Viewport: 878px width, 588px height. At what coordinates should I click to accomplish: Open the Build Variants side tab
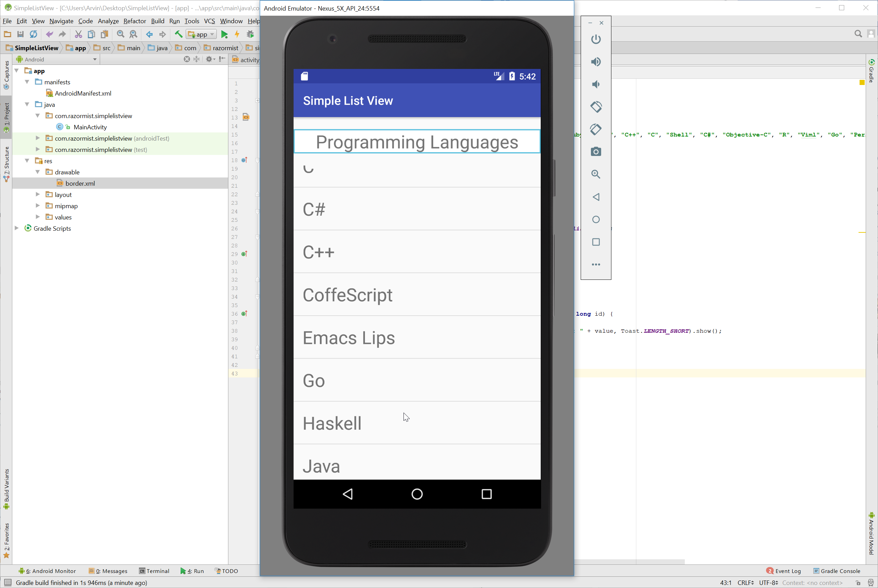coord(6,489)
